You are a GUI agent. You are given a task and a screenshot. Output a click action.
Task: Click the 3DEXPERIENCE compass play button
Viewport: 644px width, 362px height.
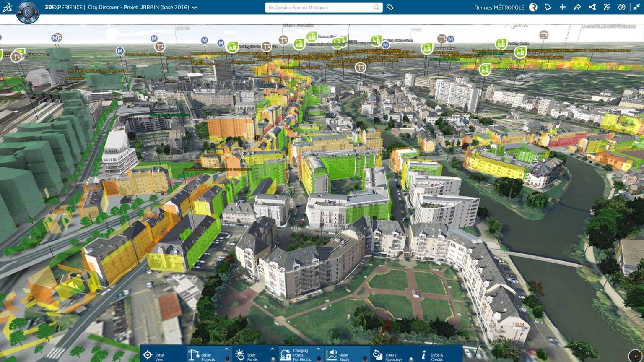pos(28,13)
